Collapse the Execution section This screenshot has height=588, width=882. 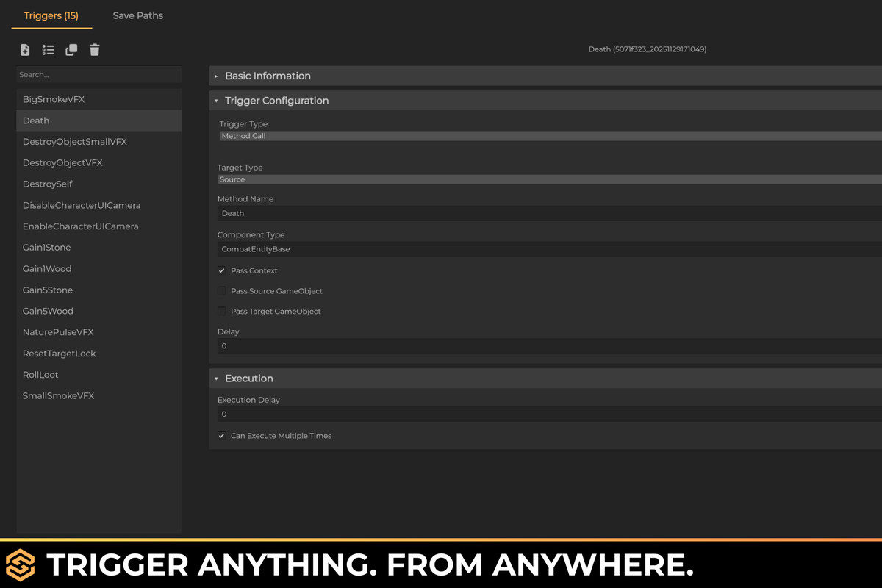pos(248,379)
